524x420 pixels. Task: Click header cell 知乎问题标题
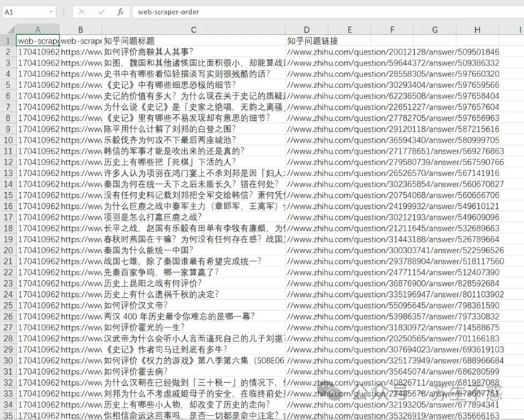tap(194, 41)
